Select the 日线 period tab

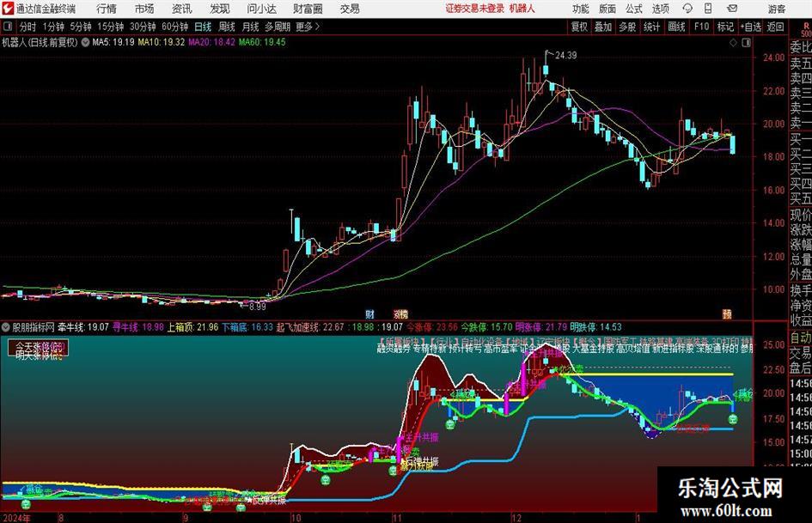203,27
